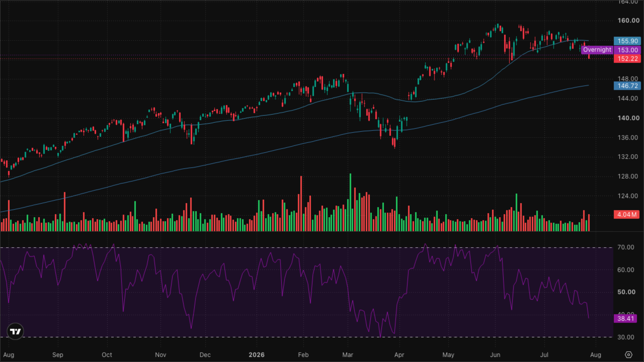Click the RSI 70 overbought dashed line
The image size is (644, 362).
(x=306, y=248)
